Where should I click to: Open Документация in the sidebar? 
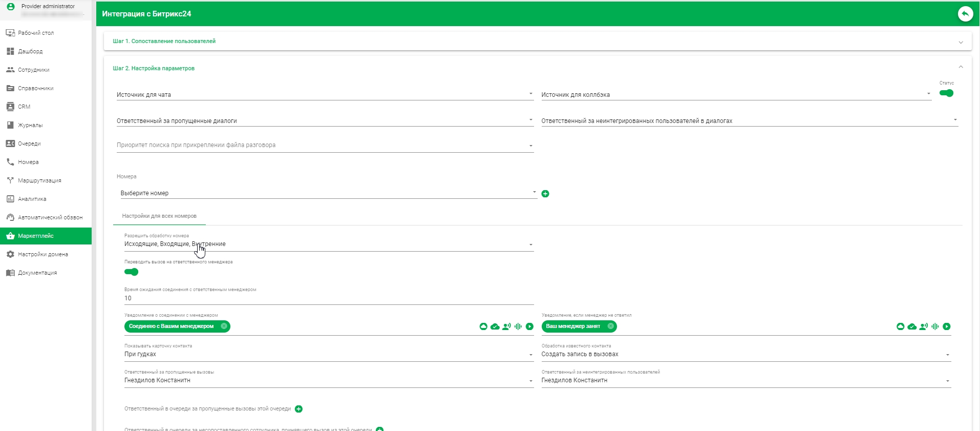click(x=46, y=273)
